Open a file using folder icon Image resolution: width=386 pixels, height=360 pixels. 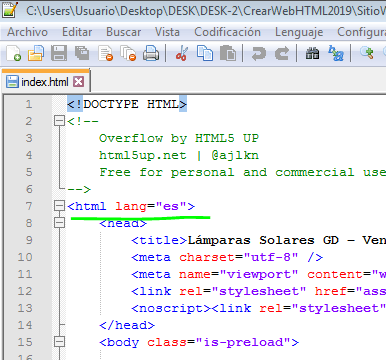click(36, 53)
